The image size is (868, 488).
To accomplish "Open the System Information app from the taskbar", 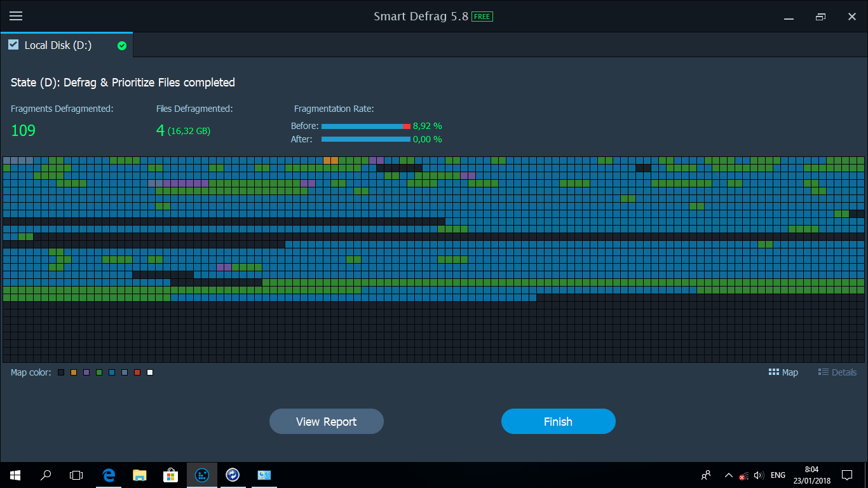I will point(264,475).
